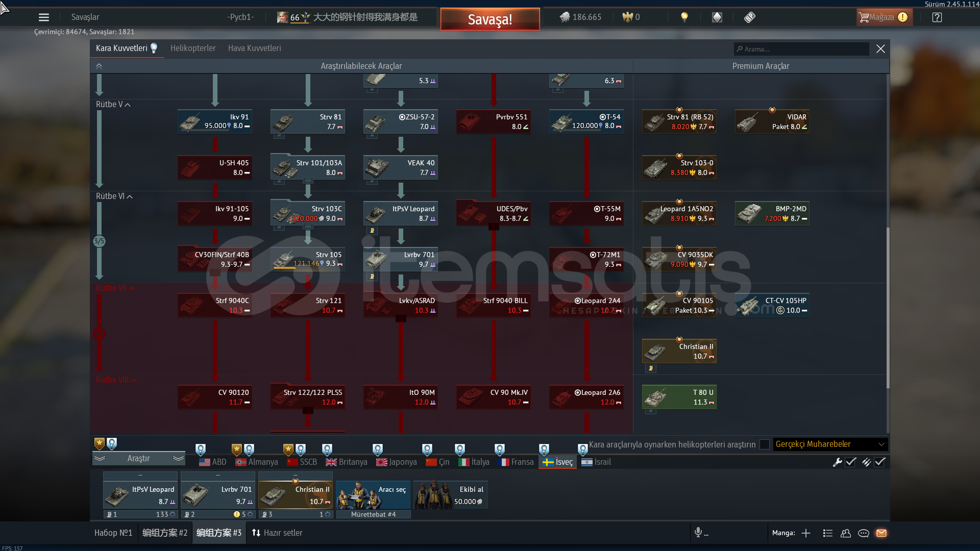Click the Golden Eagles currency icon
The width and height of the screenshot is (980, 551).
(x=627, y=17)
